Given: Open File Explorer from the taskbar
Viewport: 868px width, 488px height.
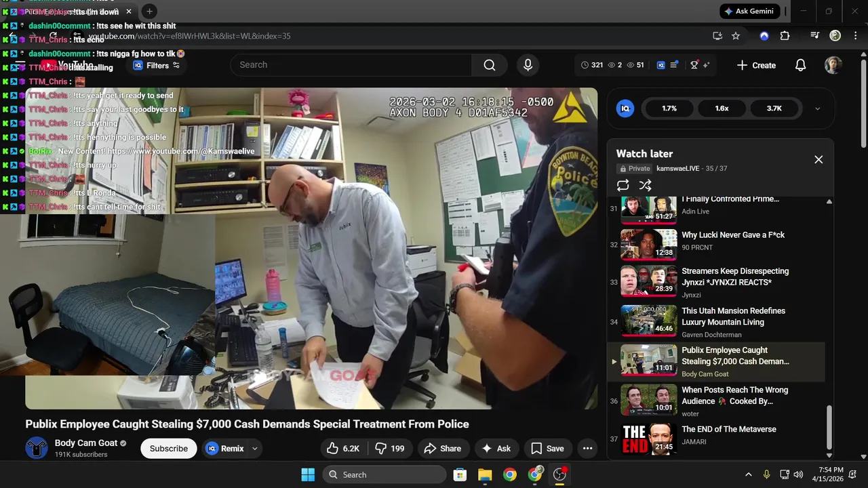Looking at the screenshot, I should pos(485,474).
